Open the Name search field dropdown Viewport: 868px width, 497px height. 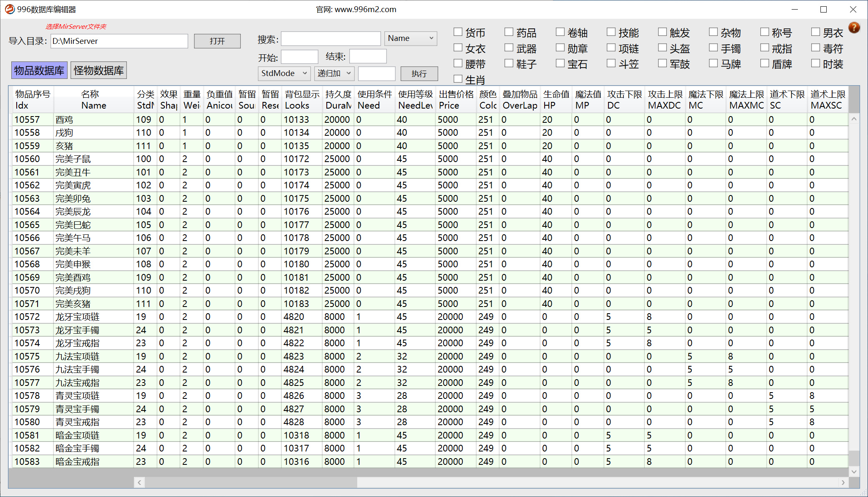(411, 38)
